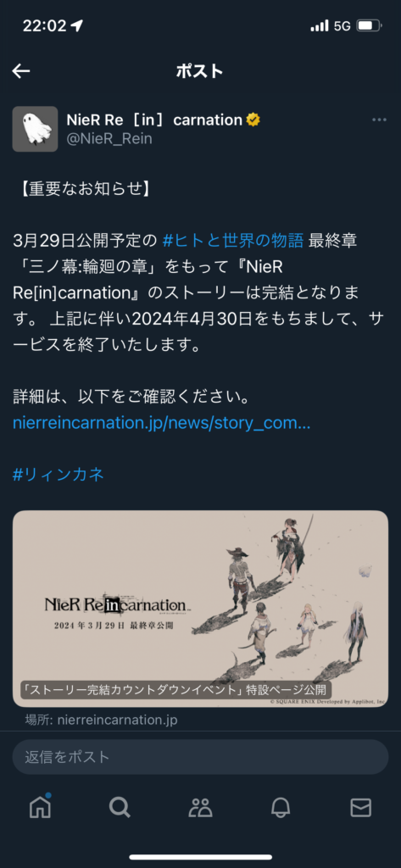
Task: Open the nierreincarnation.jp news link
Action: [161, 423]
